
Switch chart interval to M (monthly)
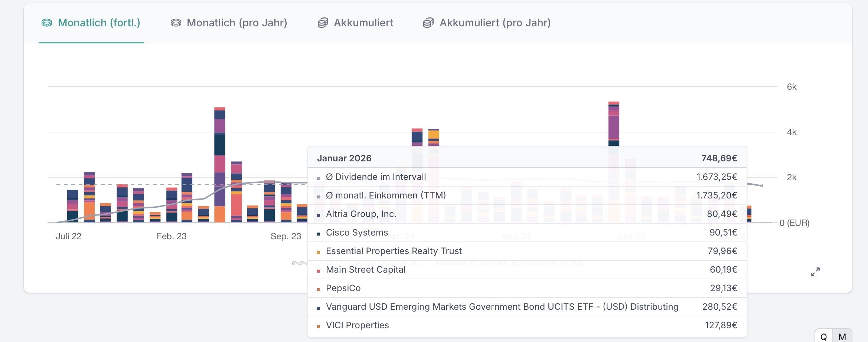tap(842, 336)
